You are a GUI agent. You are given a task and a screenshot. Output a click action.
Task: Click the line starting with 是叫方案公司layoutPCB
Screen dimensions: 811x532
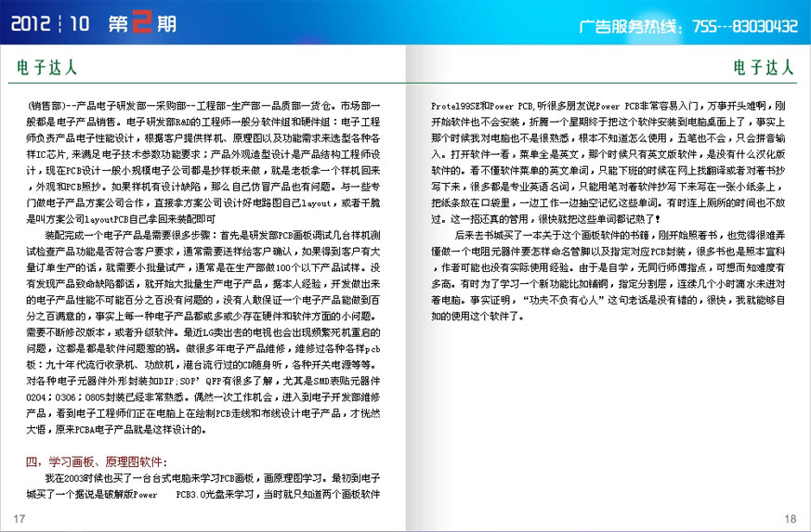[121, 219]
